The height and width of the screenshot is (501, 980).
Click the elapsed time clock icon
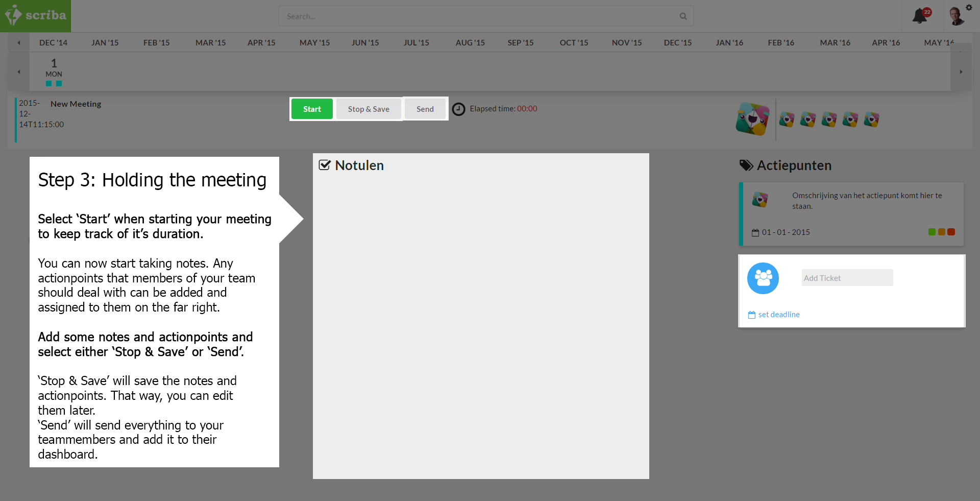(x=458, y=109)
